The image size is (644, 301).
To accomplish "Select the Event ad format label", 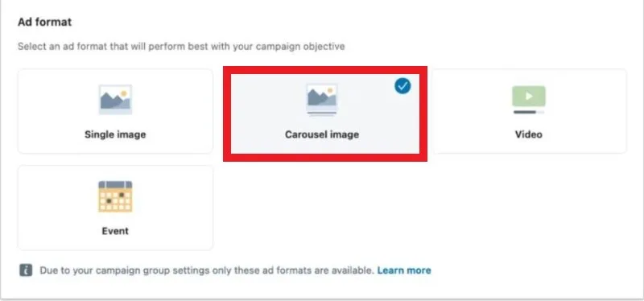I will 115,231.
